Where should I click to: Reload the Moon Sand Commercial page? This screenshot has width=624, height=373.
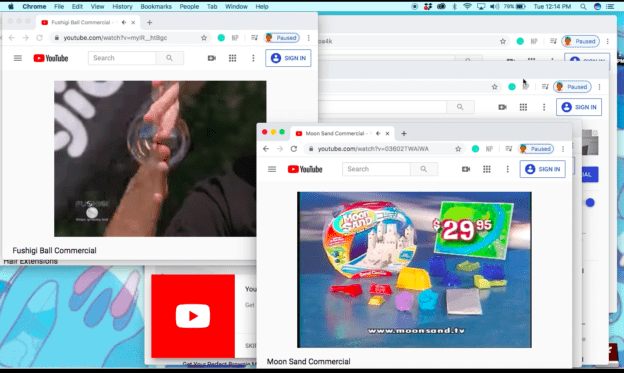tap(294, 149)
